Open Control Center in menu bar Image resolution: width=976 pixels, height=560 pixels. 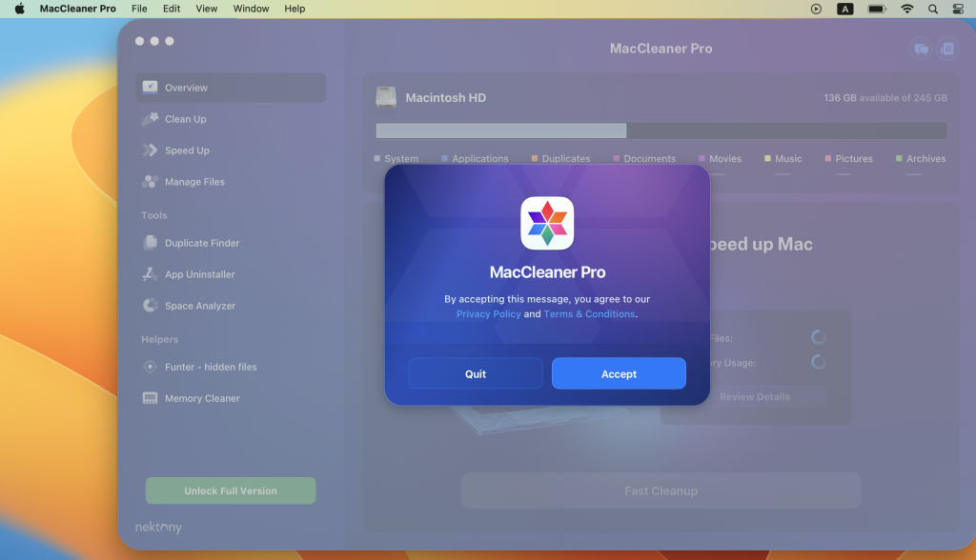958,9
